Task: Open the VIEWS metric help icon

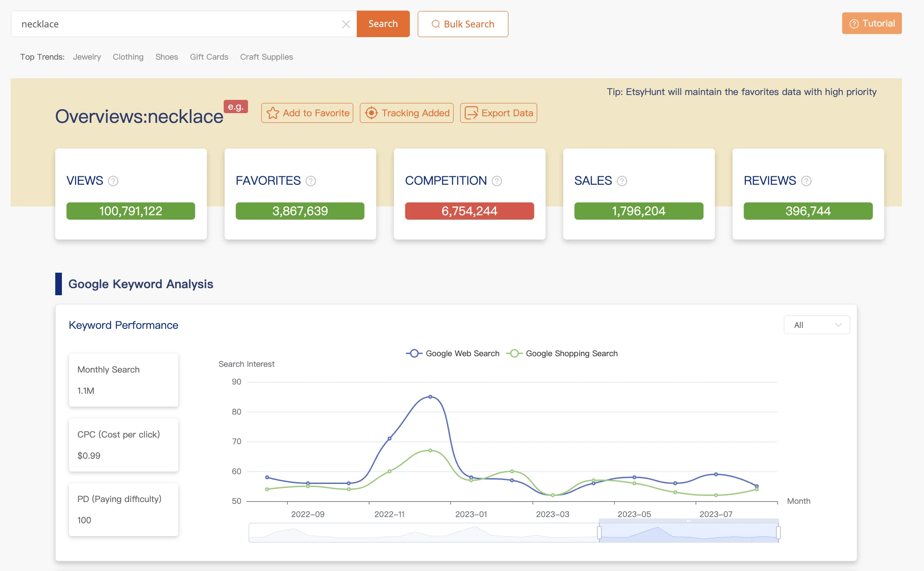Action: pyautogui.click(x=112, y=181)
